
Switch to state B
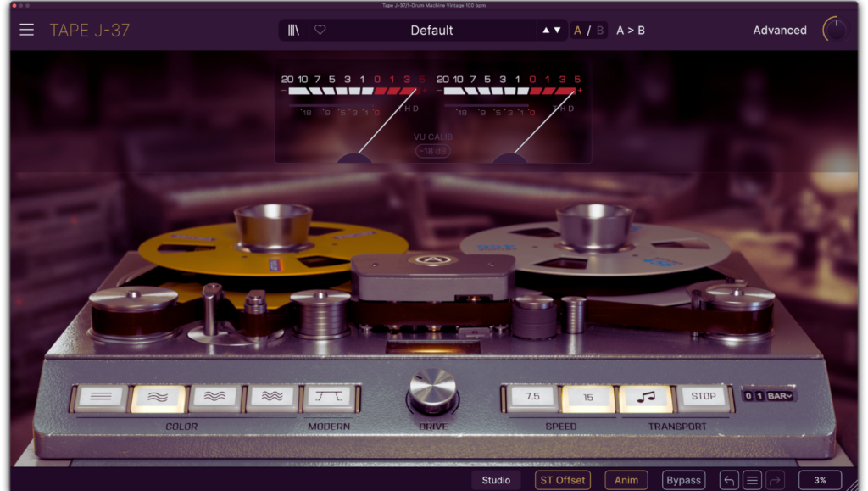click(599, 31)
